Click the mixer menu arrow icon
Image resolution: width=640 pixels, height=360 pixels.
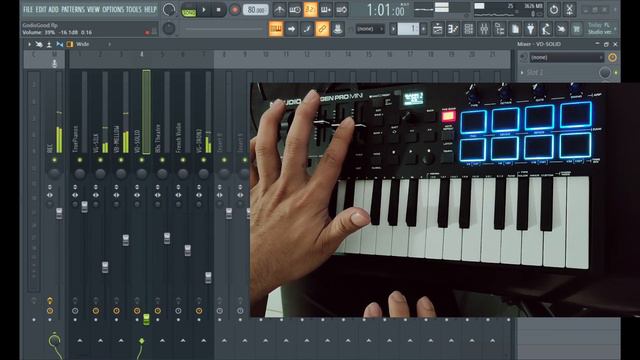[x=29, y=44]
